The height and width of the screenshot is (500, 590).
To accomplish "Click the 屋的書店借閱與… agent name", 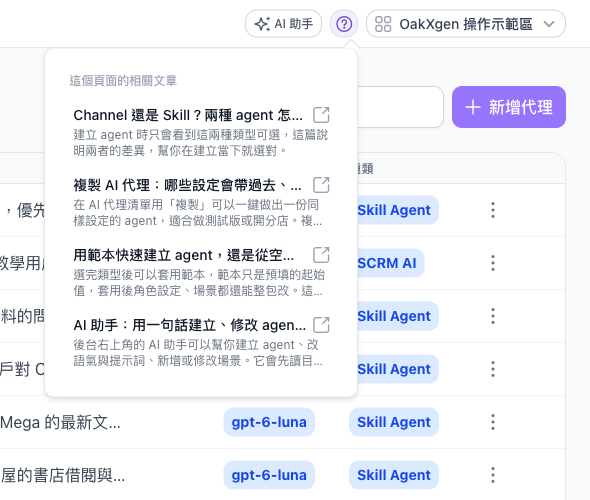I will point(62,475).
